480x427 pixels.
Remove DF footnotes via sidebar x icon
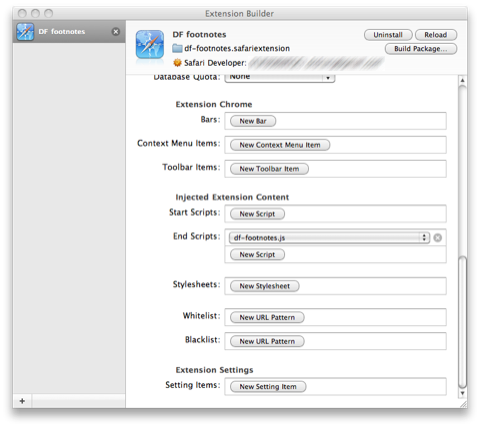pos(116,32)
